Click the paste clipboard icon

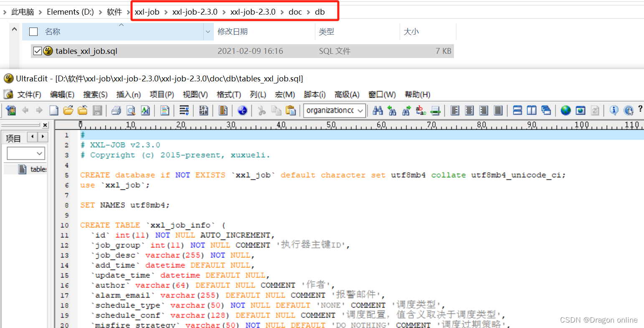point(291,110)
